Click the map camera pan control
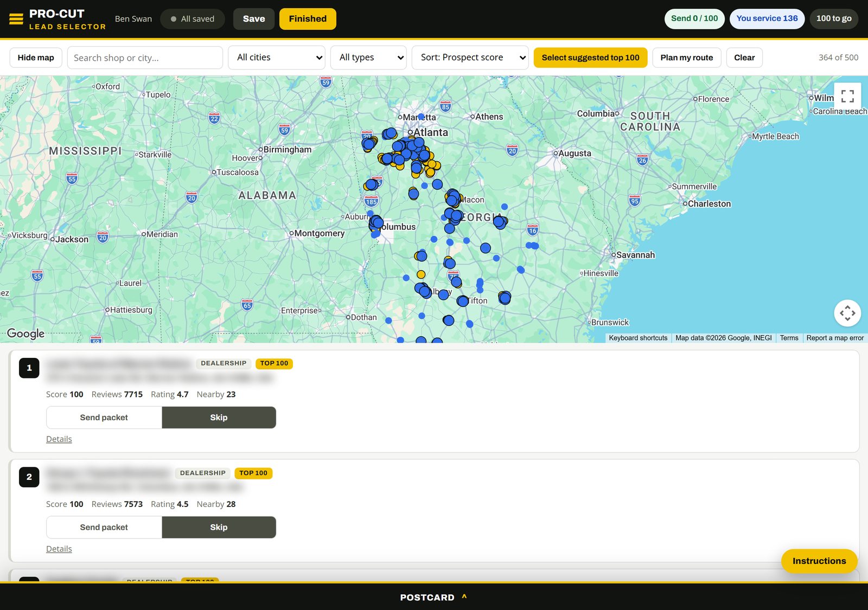Image resolution: width=868 pixels, height=610 pixels. pos(847,313)
